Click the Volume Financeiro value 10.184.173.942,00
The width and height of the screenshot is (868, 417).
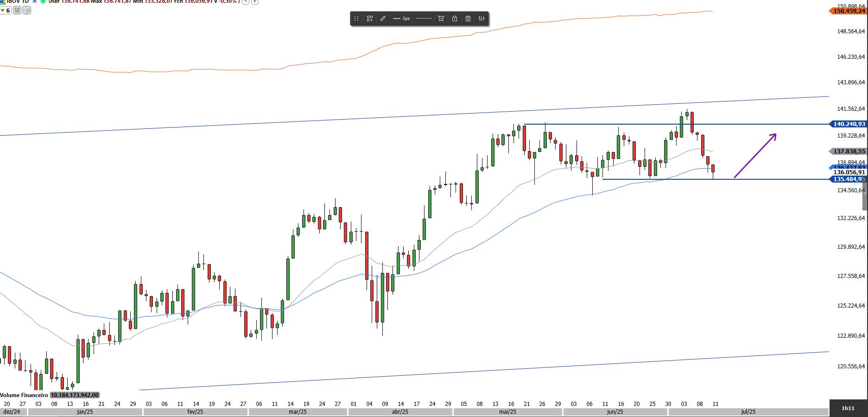(75, 395)
